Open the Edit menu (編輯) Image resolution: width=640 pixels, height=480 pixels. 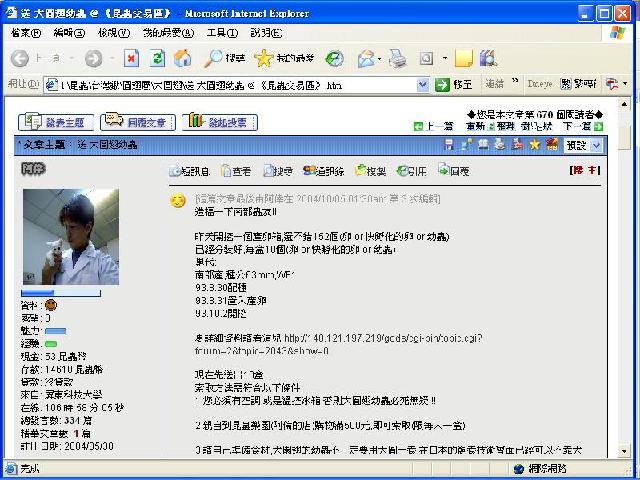[x=69, y=33]
